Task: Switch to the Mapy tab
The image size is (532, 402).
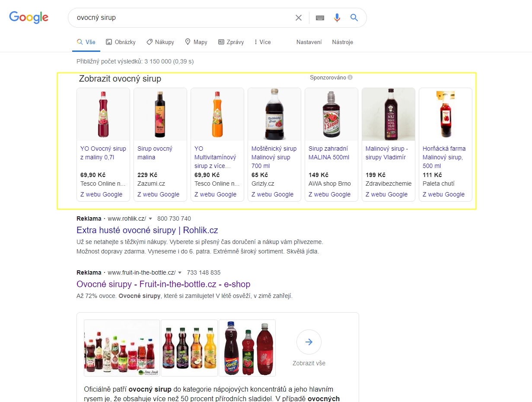Action: click(x=196, y=42)
